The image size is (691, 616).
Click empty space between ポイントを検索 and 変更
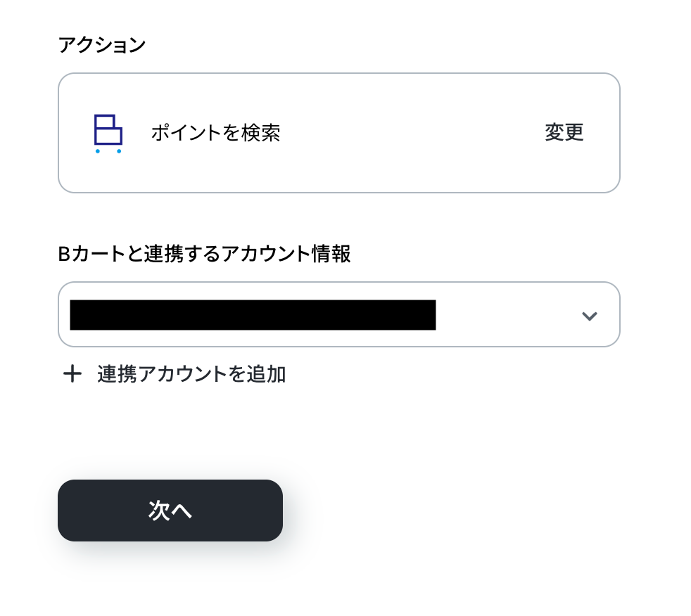(412, 133)
